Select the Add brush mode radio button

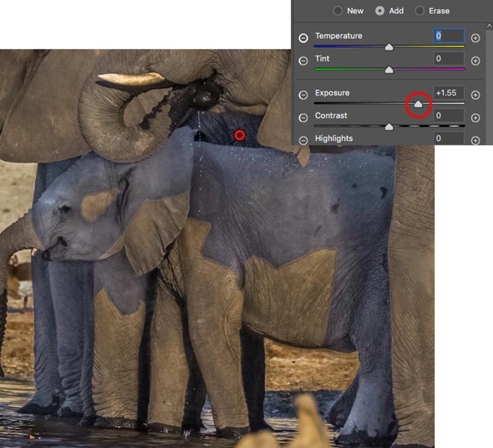coord(379,11)
